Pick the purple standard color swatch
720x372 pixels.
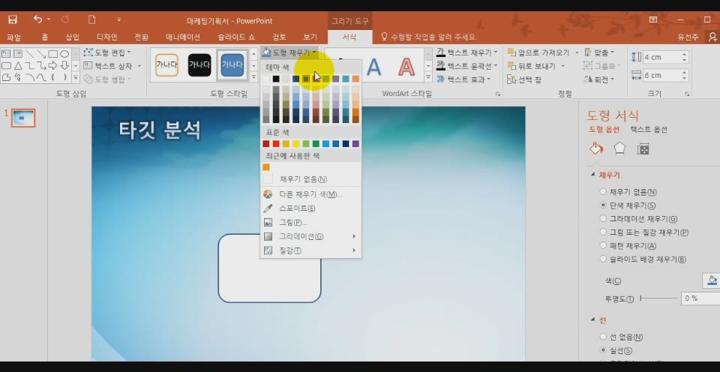[356, 144]
